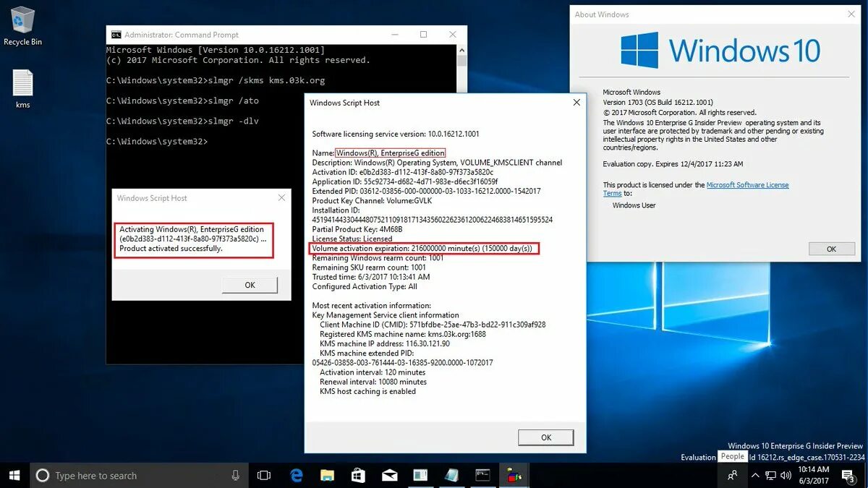Maximize the Command Prompt window
This screenshot has width=868, height=488.
423,35
